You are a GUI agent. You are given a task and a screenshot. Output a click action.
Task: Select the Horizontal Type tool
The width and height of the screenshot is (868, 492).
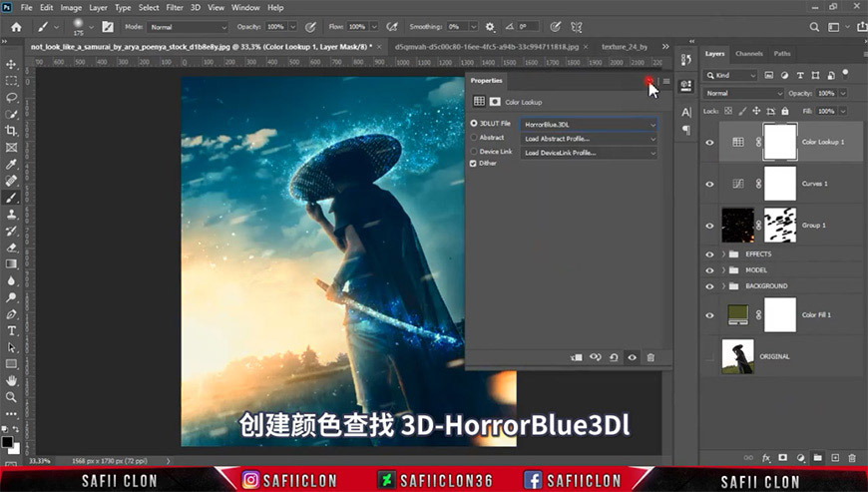coord(11,330)
